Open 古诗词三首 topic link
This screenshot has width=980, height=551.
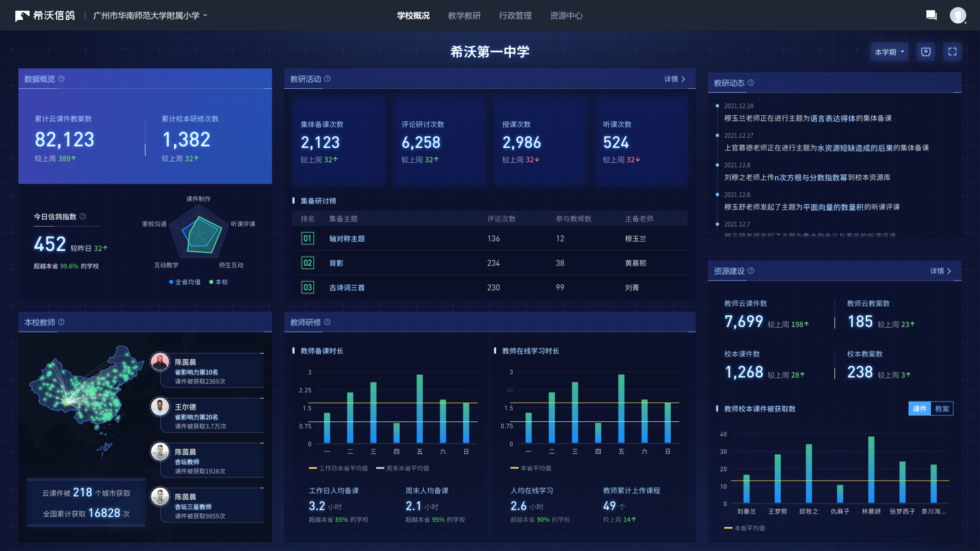coord(347,287)
